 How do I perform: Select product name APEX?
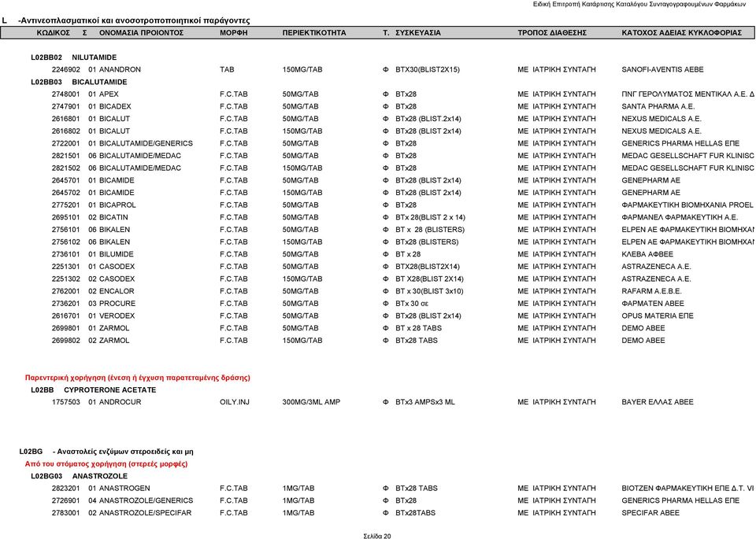[109, 94]
